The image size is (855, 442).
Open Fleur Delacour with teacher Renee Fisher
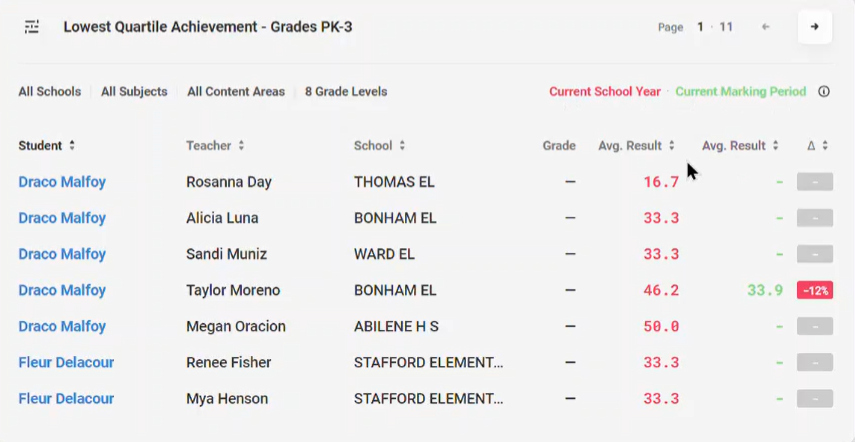pos(66,362)
